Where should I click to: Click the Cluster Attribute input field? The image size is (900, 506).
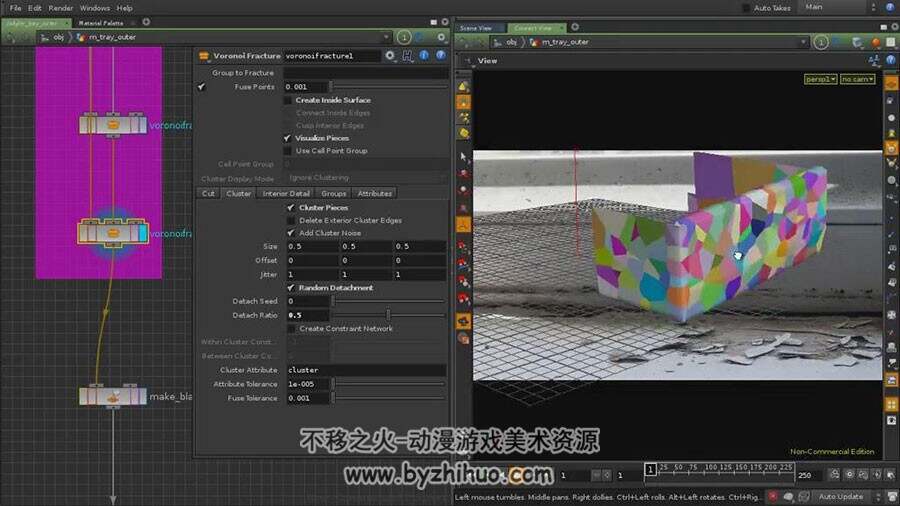pyautogui.click(x=366, y=370)
